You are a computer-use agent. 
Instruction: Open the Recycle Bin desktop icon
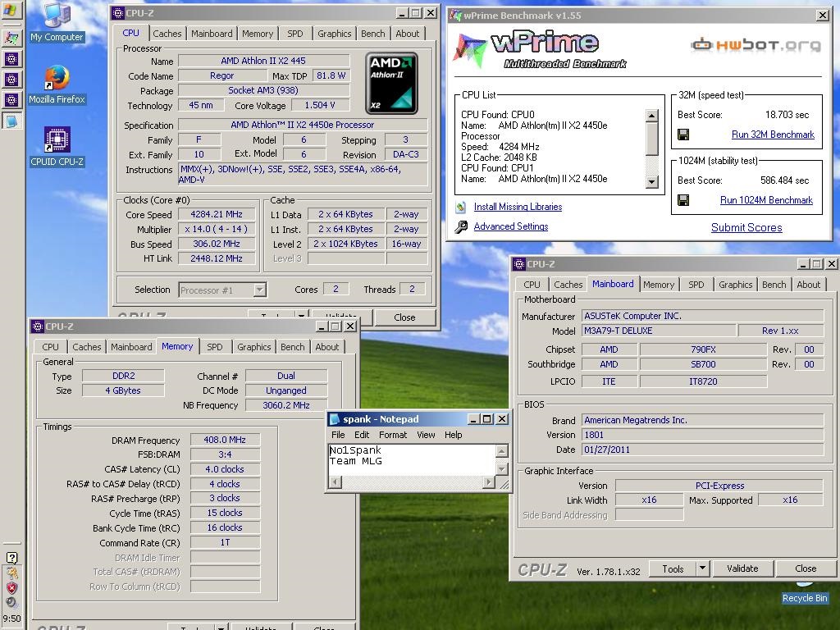point(805,592)
